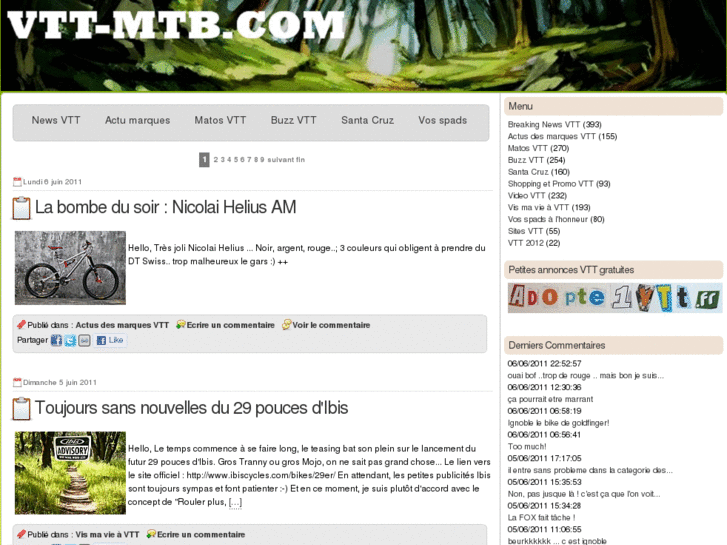The image size is (727, 545).
Task: Click tag icon before 'Publié dans : Vis ma vie'
Action: point(21,534)
